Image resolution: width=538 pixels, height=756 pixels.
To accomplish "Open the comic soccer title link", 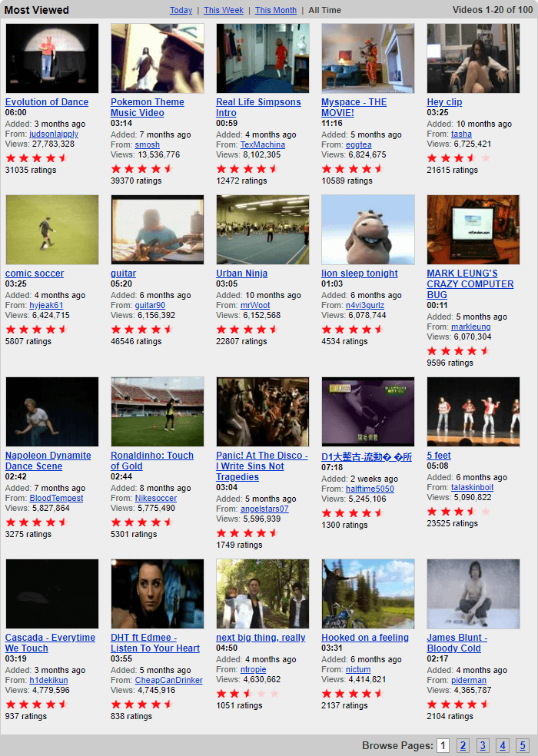I will [x=35, y=274].
